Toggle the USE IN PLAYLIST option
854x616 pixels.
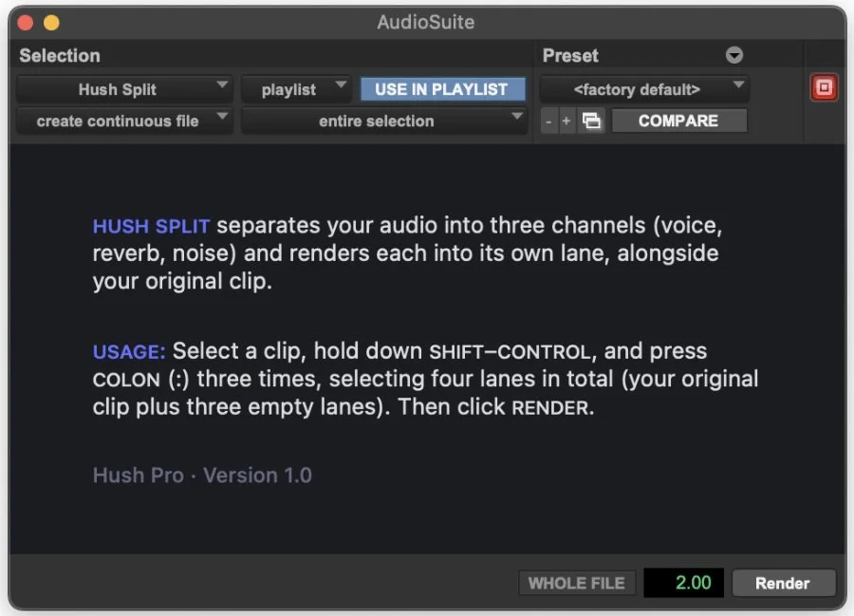click(x=440, y=88)
